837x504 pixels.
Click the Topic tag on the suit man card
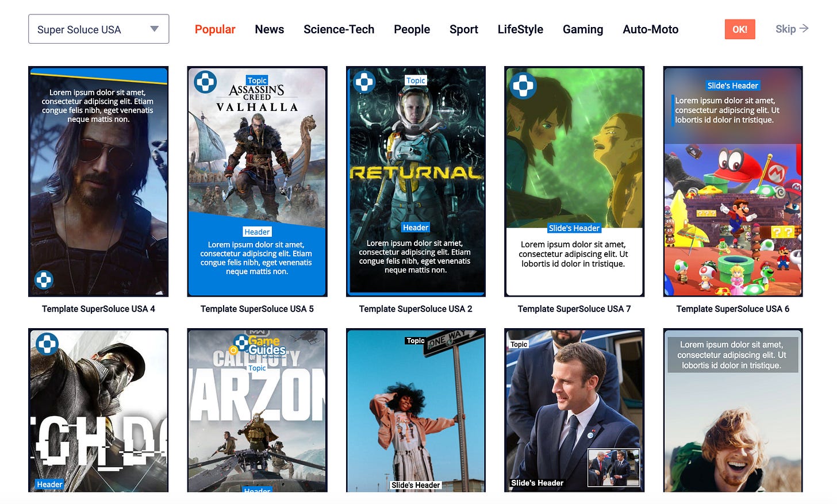519,344
